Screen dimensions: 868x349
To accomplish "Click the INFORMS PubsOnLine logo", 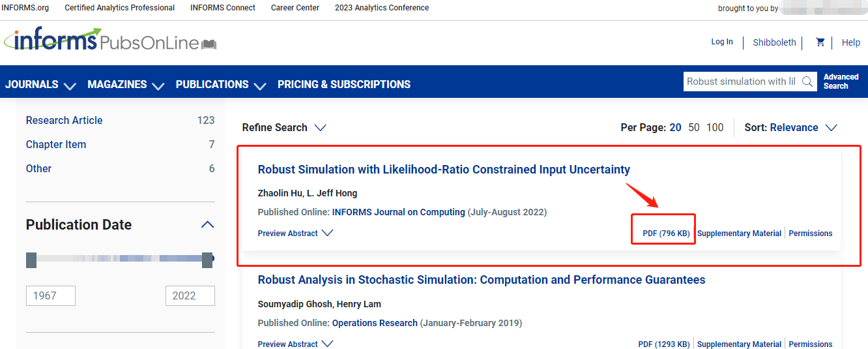I will pyautogui.click(x=109, y=40).
